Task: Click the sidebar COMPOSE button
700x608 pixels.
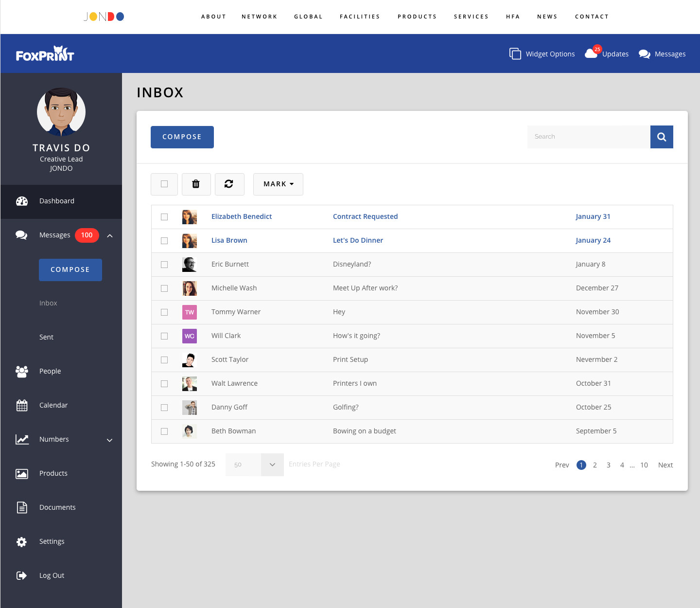Action: (x=70, y=270)
